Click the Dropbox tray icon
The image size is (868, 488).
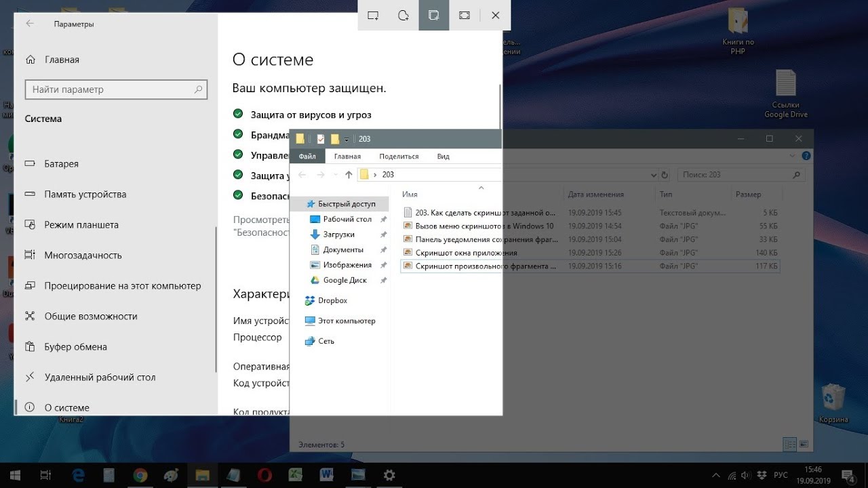[762, 475]
